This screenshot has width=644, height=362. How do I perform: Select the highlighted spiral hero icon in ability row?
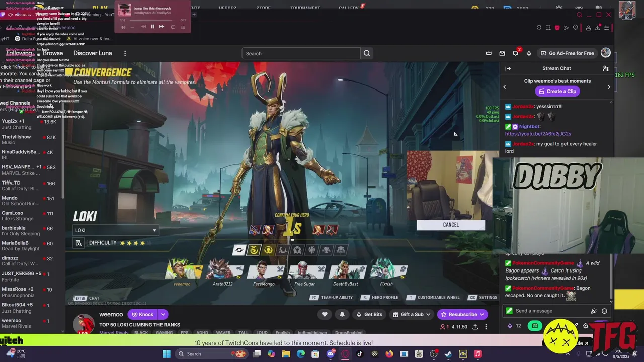pos(254,250)
